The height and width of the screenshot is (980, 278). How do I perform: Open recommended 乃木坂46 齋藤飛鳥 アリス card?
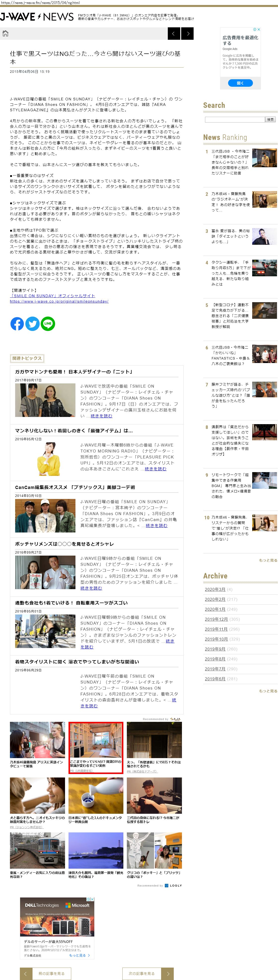(x=37, y=745)
